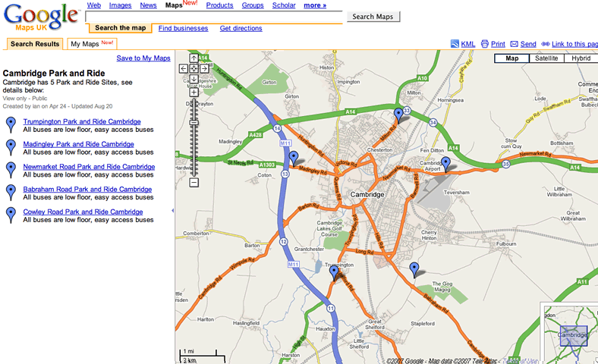Image resolution: width=598 pixels, height=364 pixels.
Task: Open the My Maps tab
Action: tap(92, 44)
